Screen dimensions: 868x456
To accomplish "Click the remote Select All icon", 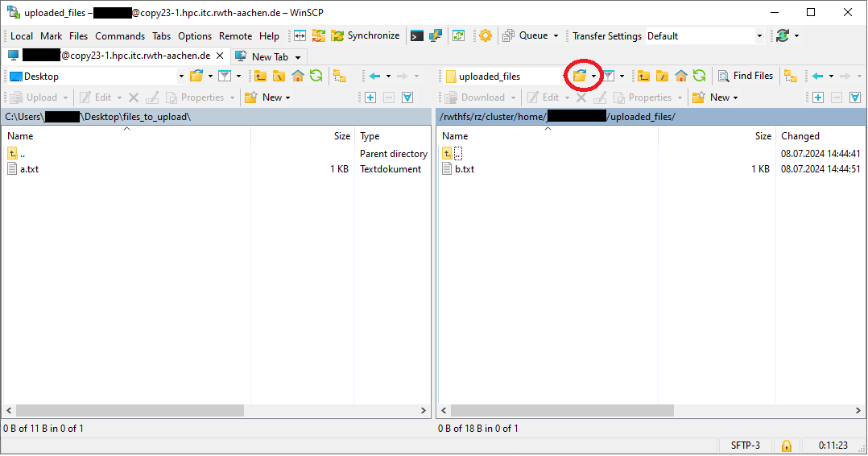I will [x=855, y=97].
